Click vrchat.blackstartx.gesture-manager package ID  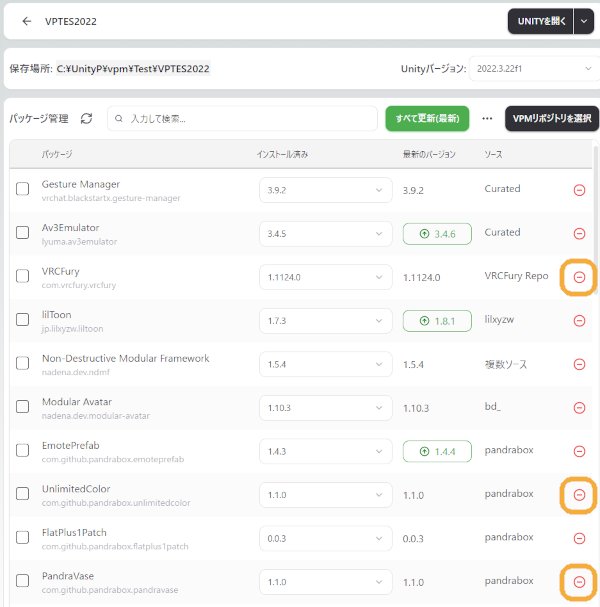click(x=111, y=198)
